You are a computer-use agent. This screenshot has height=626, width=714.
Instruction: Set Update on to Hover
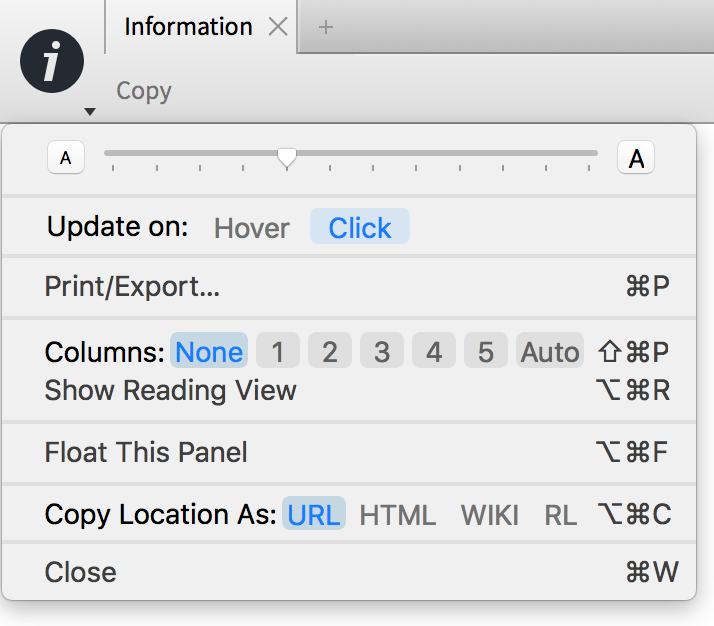click(x=252, y=227)
